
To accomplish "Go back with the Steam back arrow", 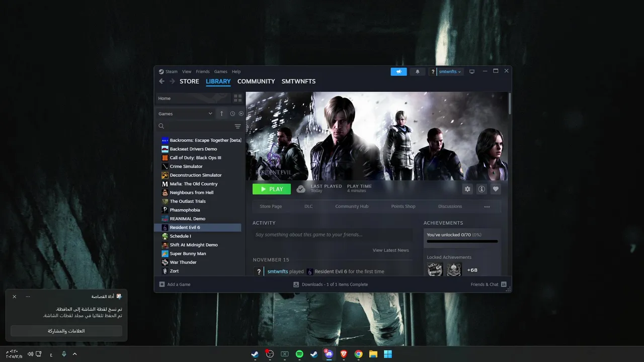I will coord(162,81).
